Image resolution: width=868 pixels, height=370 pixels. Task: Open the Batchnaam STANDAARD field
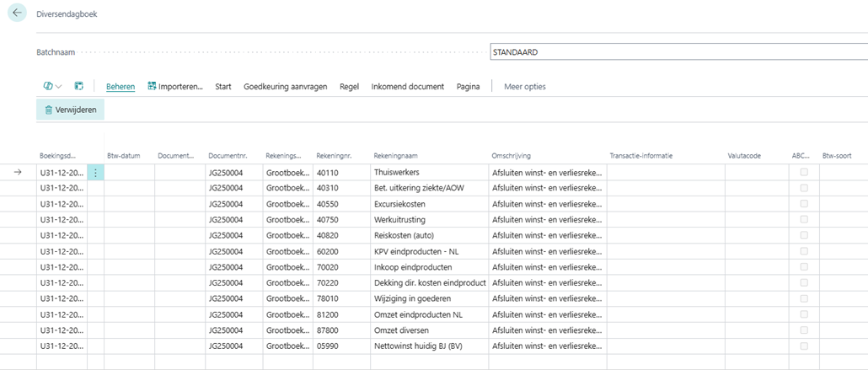[678, 52]
